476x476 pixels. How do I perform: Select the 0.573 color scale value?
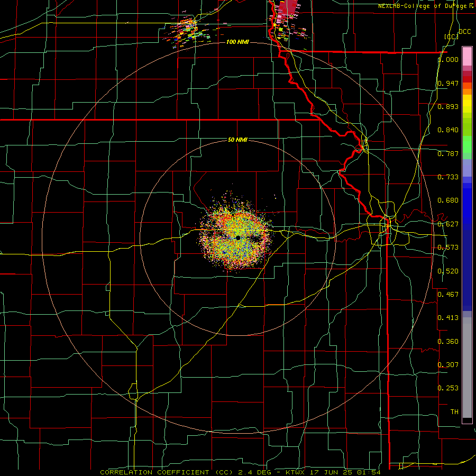pos(448,248)
